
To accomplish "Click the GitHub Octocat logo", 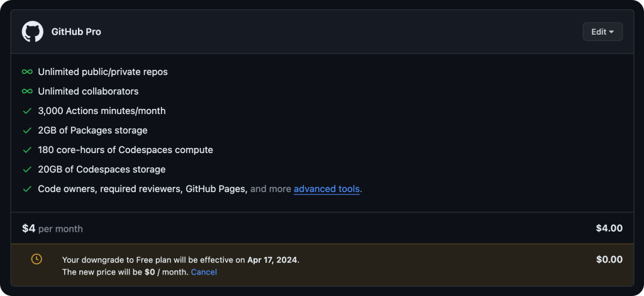I will [32, 31].
